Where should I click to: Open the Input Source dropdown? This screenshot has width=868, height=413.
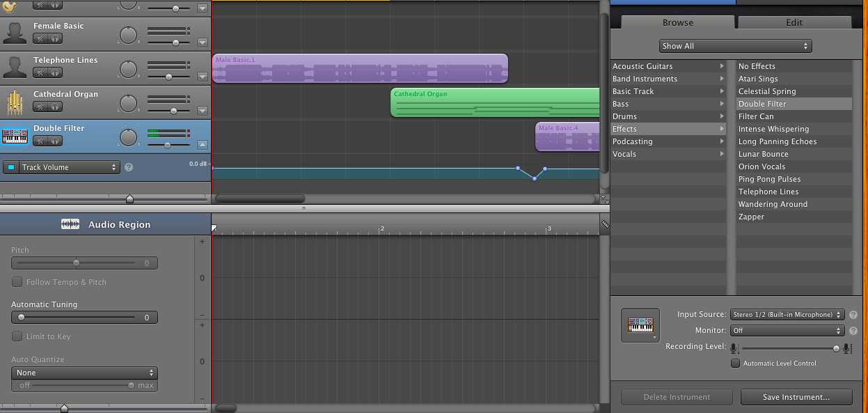click(787, 315)
